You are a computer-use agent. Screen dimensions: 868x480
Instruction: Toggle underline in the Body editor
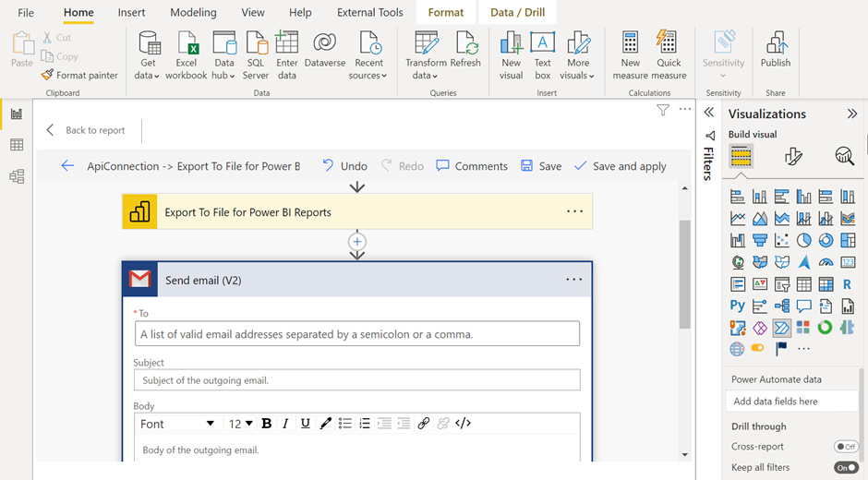coord(305,424)
